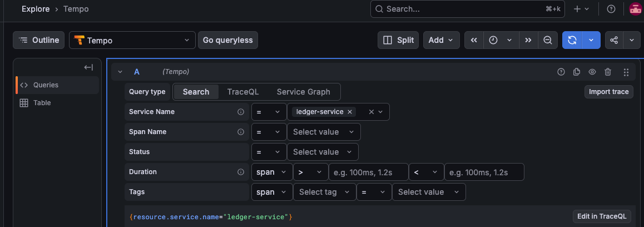This screenshot has width=644, height=227.
Task: Open query A help icon
Action: (561, 72)
